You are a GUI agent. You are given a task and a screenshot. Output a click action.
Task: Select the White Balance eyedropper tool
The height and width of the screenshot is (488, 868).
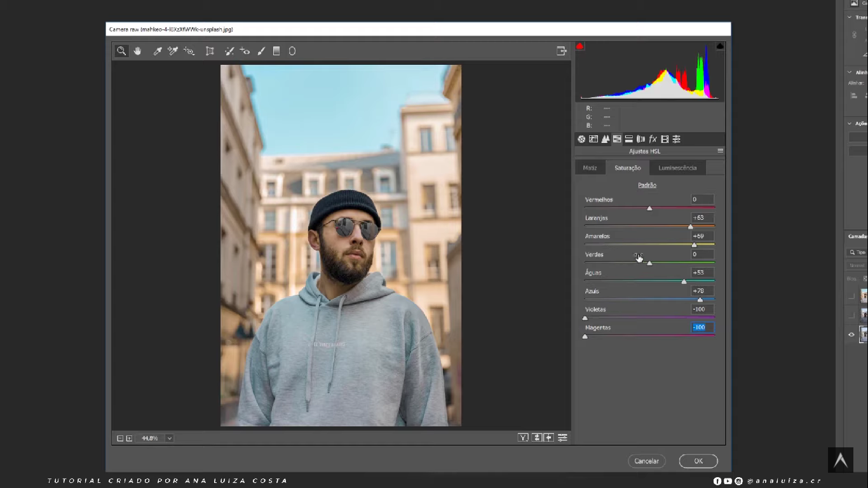[157, 51]
